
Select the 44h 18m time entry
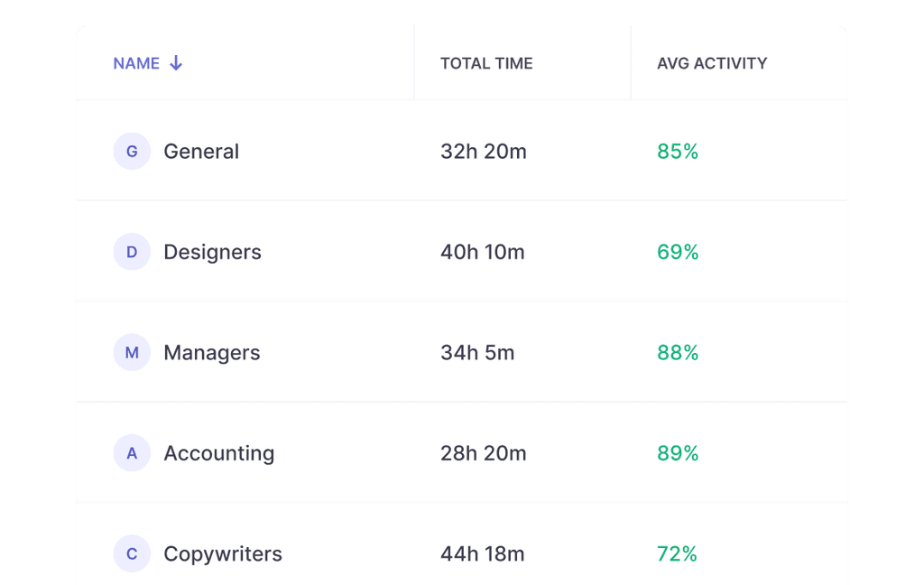482,553
